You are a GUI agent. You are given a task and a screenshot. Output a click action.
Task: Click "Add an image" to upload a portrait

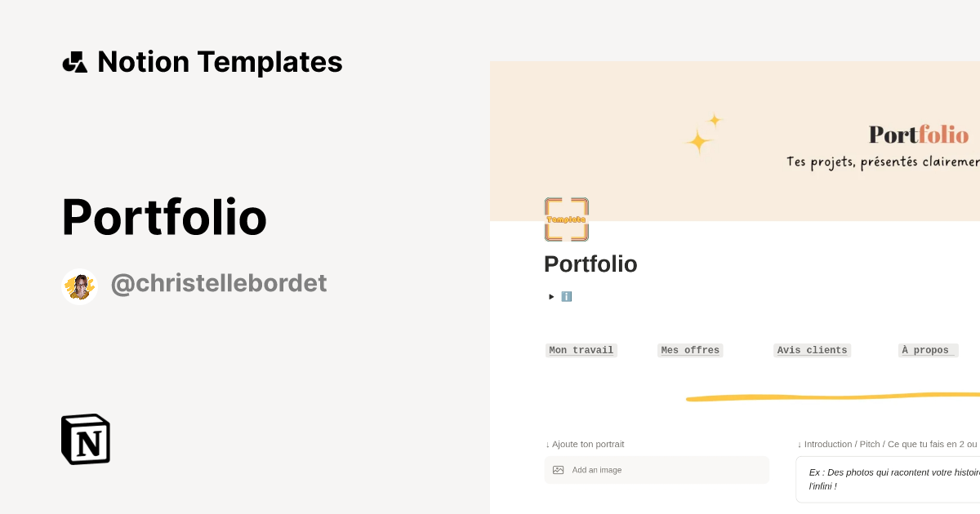pos(596,470)
